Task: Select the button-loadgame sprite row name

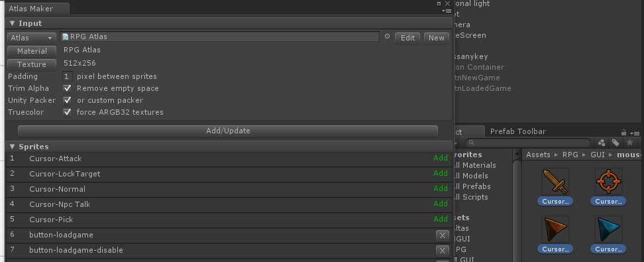Action: [x=61, y=235]
